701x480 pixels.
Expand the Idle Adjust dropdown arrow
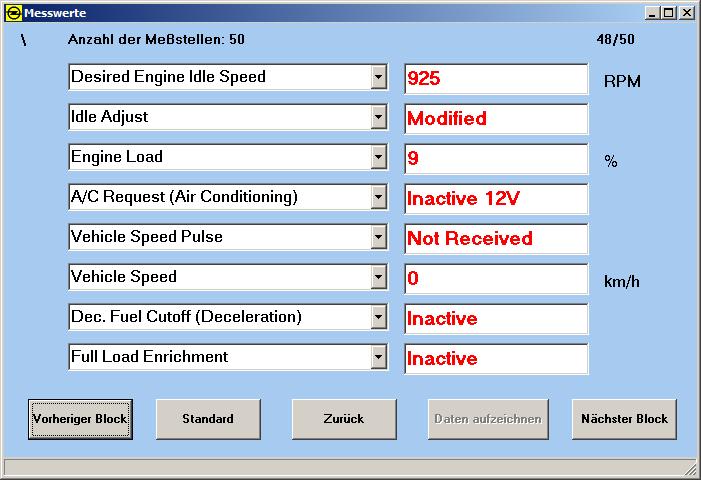tap(378, 117)
